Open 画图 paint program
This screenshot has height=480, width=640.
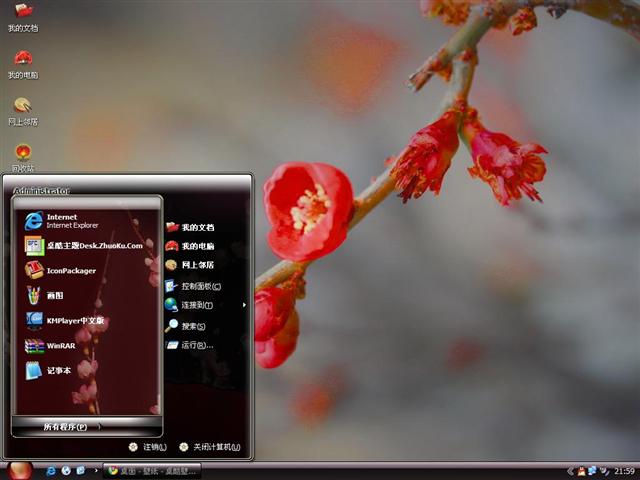click(x=44, y=296)
